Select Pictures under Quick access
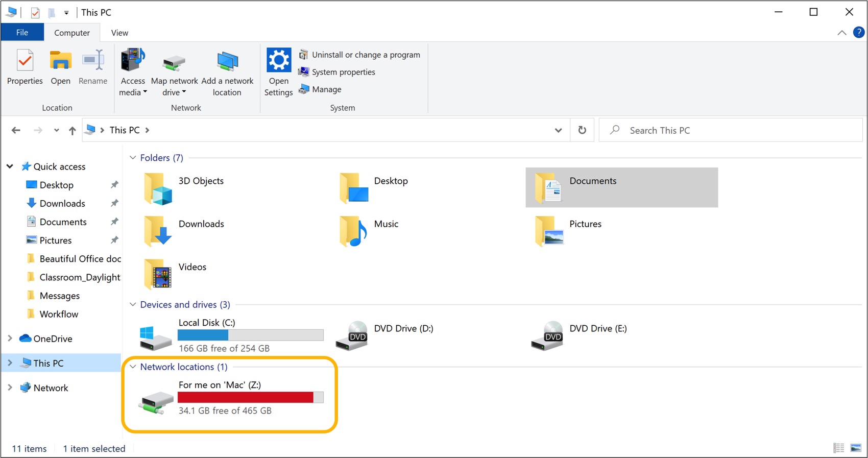Viewport: 868px width, 458px height. (x=56, y=240)
